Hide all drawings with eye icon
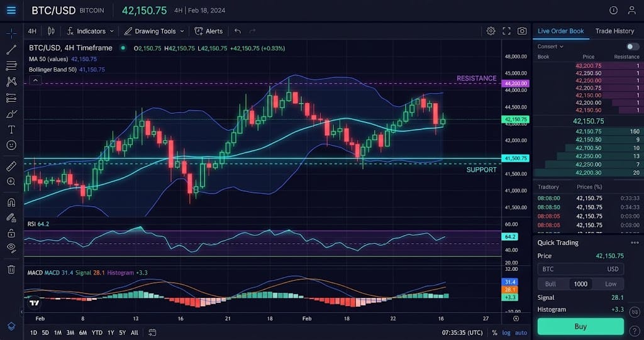 [x=11, y=247]
